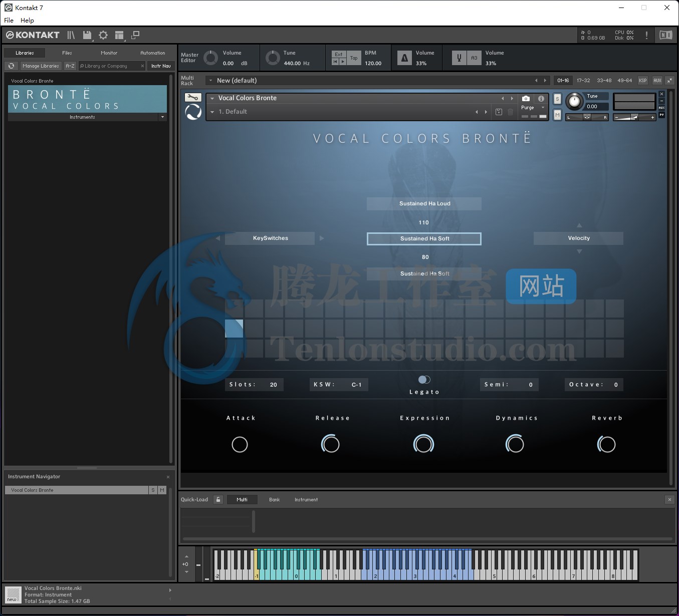This screenshot has height=616, width=679.
Task: Click arrow right of KeySwitches
Action: point(322,238)
